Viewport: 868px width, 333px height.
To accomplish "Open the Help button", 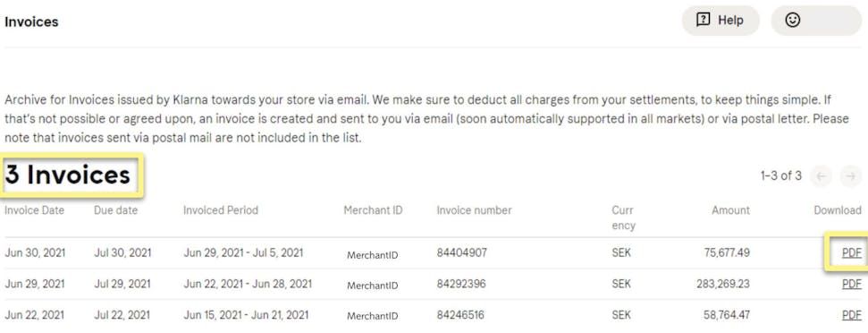I will 721,21.
